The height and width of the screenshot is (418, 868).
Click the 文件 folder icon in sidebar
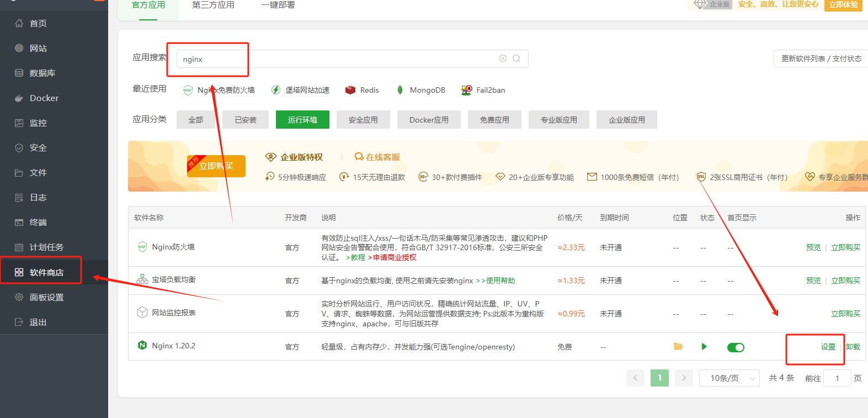pos(19,172)
